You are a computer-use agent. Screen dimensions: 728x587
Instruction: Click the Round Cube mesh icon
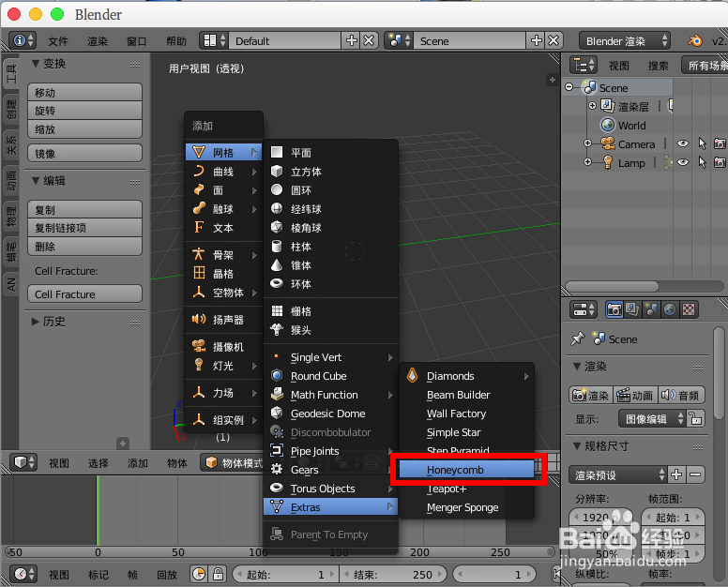277,375
